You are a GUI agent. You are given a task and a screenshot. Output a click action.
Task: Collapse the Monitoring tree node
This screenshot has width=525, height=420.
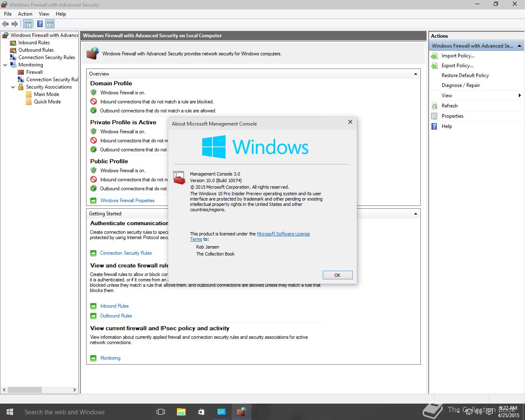pyautogui.click(x=5, y=65)
